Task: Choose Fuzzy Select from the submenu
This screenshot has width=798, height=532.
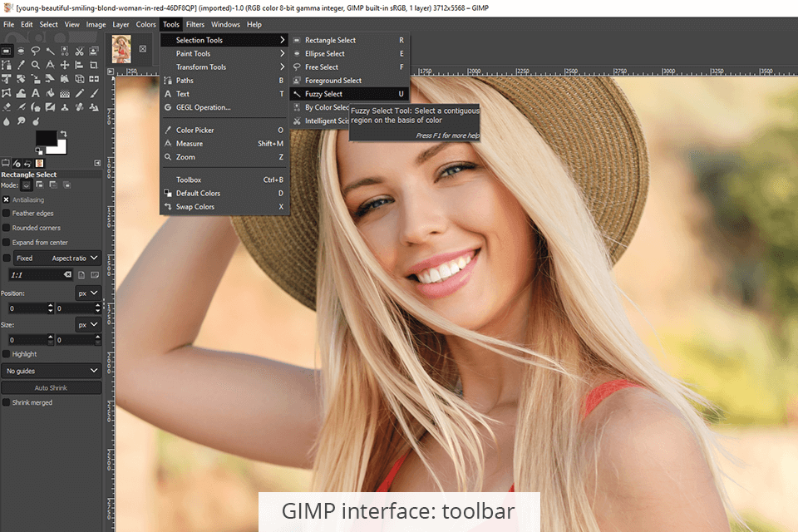Action: click(349, 94)
